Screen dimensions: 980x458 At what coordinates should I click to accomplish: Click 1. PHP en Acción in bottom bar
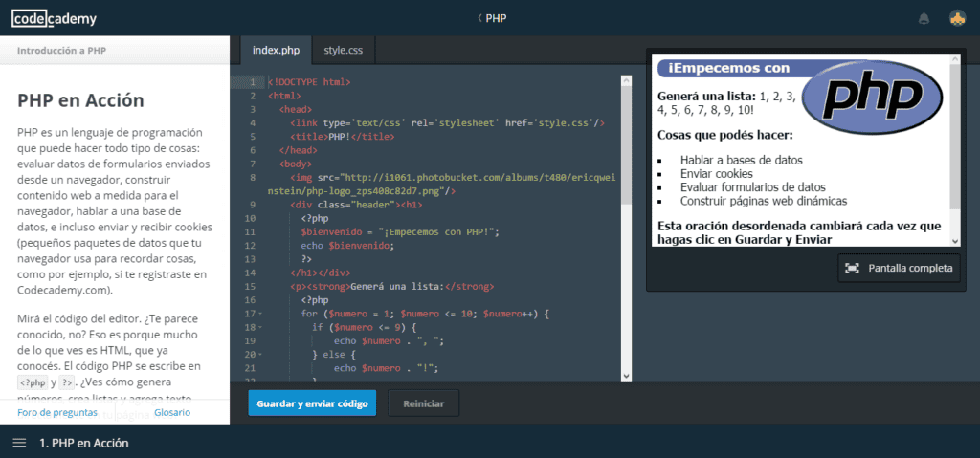(x=84, y=443)
